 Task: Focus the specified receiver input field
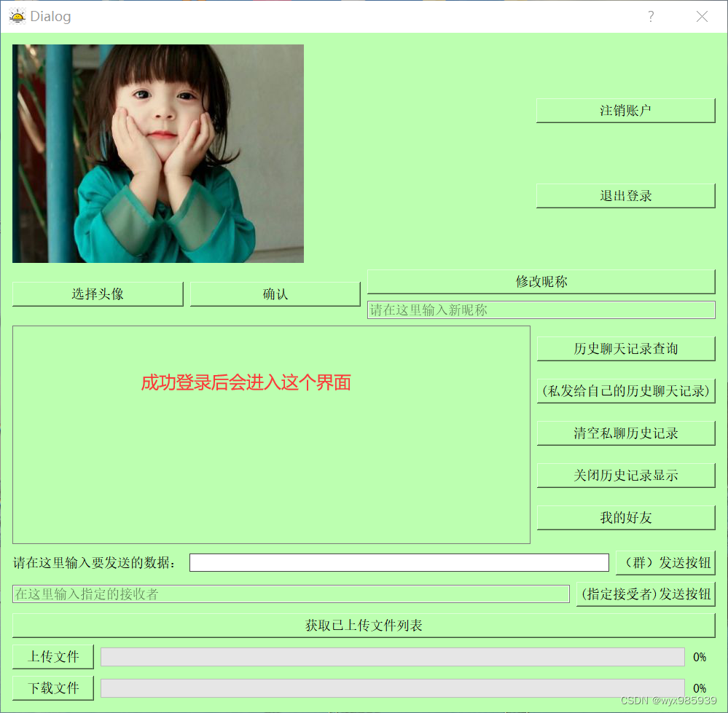[x=291, y=594]
